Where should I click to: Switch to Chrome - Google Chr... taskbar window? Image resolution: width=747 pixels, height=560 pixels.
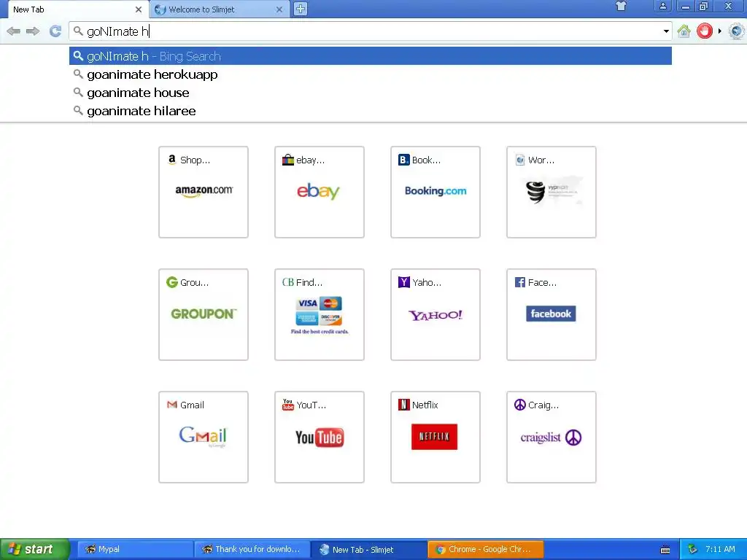[485, 550]
